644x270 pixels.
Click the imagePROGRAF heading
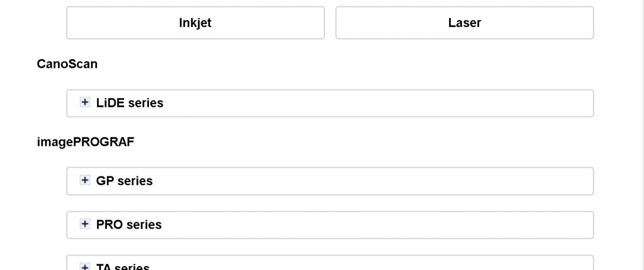(x=86, y=142)
